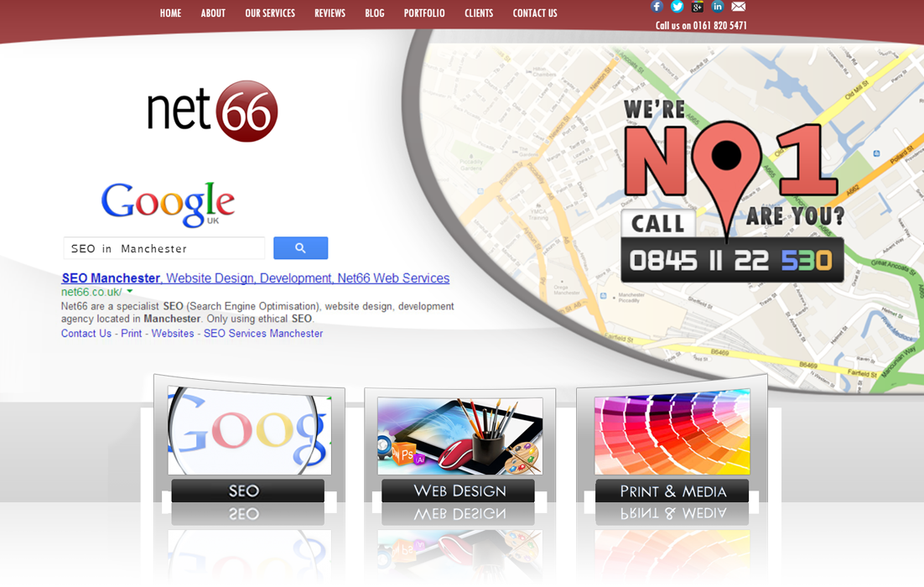The height and width of the screenshot is (587, 924).
Task: Open the Print sitelink
Action: click(132, 334)
